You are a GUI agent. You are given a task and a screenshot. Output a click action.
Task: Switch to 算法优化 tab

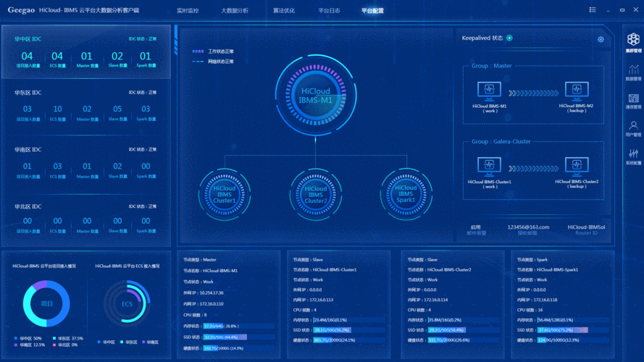pos(284,11)
